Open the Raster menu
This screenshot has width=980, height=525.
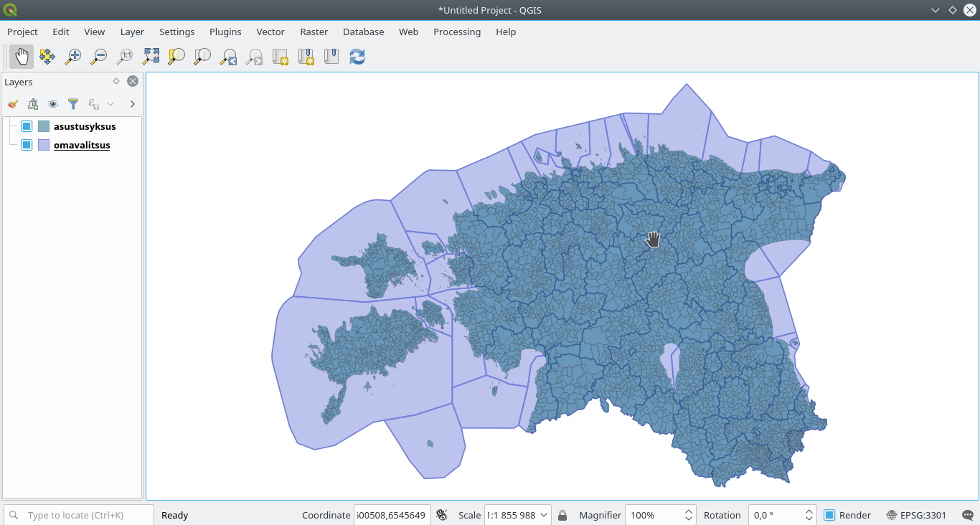(x=314, y=32)
